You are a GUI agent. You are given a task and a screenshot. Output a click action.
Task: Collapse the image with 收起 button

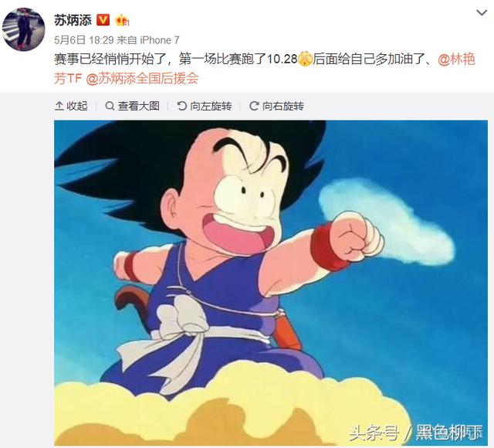click(71, 106)
